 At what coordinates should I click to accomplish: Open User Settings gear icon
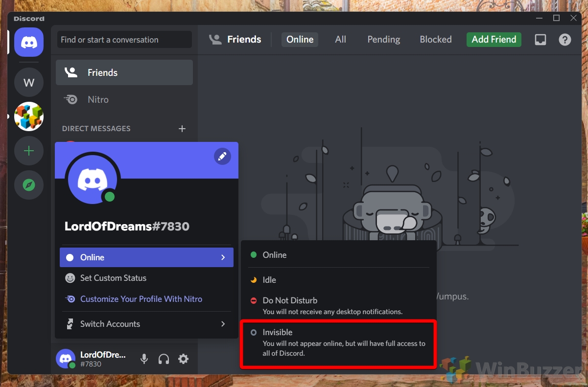coord(183,359)
